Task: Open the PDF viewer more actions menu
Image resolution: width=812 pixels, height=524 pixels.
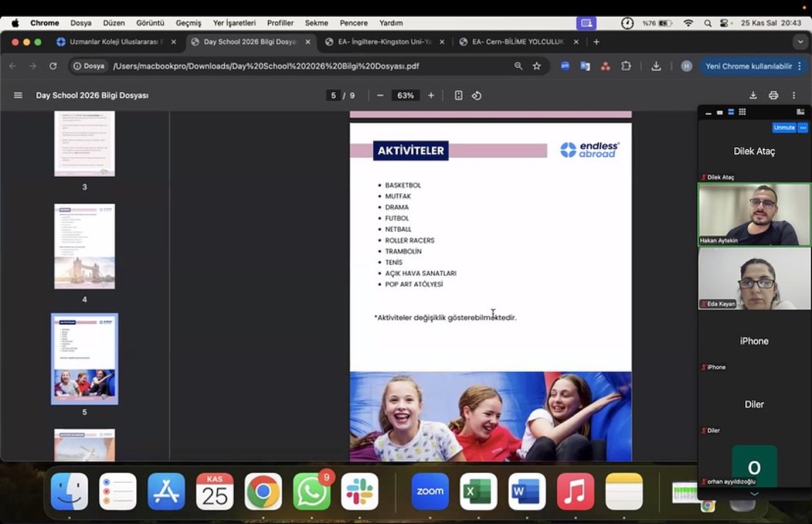Action: [793, 96]
